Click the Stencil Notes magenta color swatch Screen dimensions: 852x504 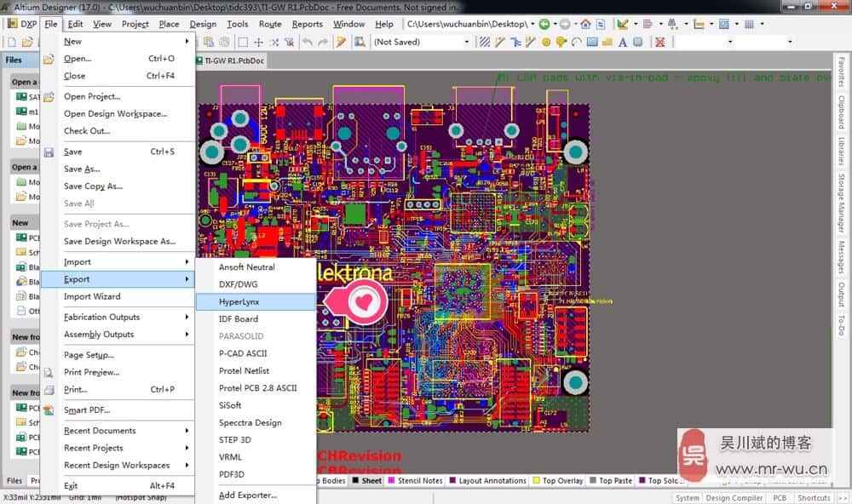pos(391,481)
